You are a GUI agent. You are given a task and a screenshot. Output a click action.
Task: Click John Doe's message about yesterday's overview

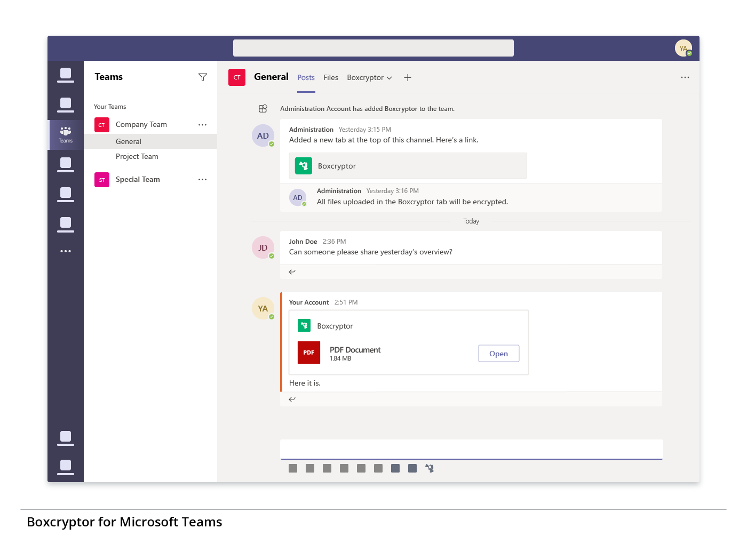tap(371, 252)
